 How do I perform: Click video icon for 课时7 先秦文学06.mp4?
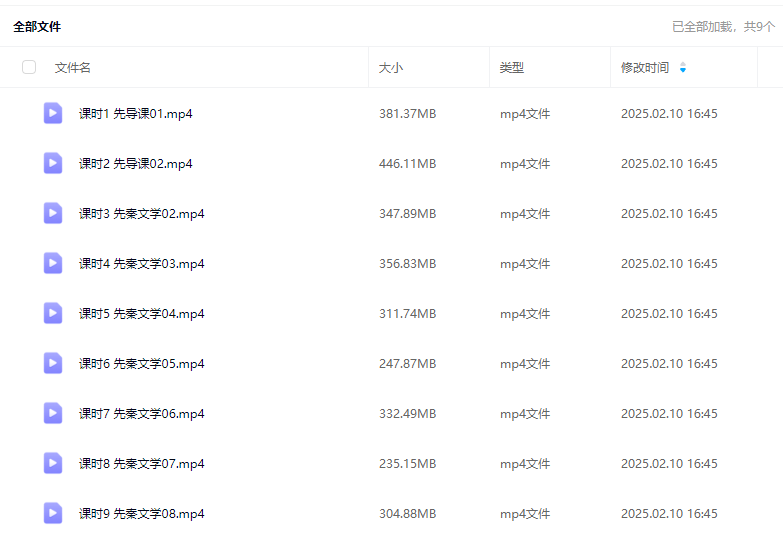tap(53, 413)
